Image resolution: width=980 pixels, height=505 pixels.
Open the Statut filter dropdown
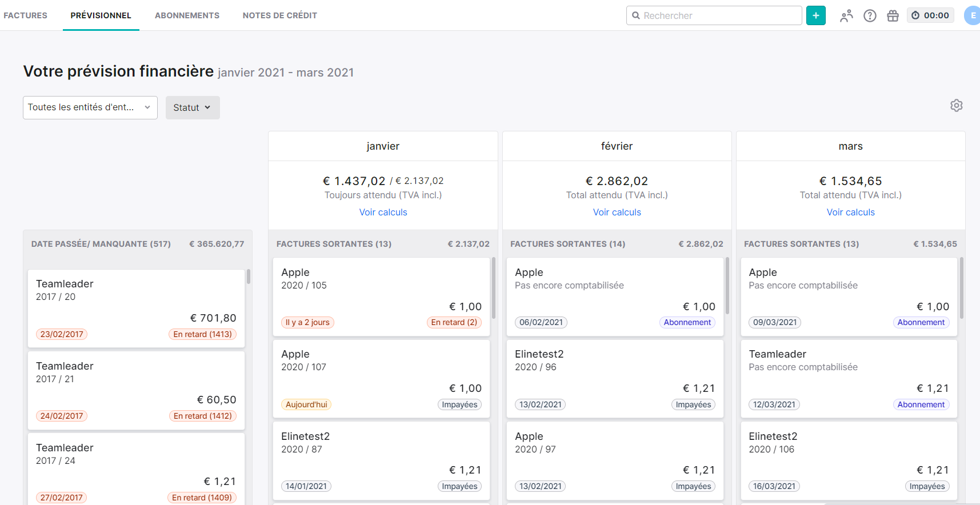(x=193, y=107)
